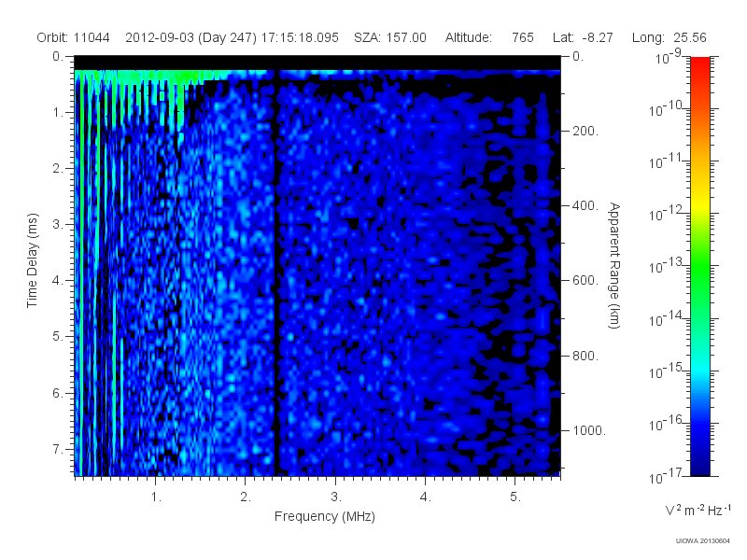Click the Time Delay (ms) axis label
This screenshot has width=747, height=560.
click(32, 260)
